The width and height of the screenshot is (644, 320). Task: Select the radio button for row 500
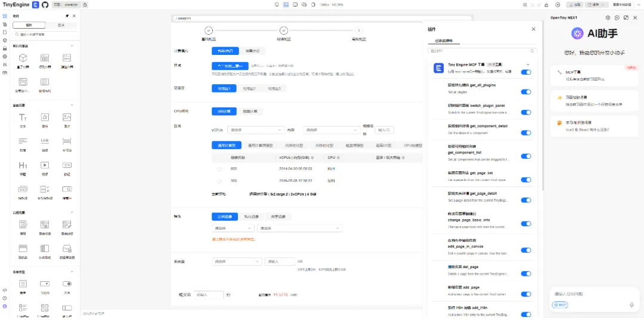click(219, 181)
